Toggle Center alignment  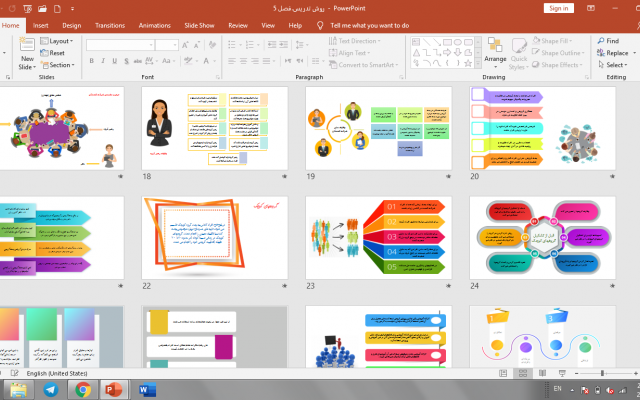(244, 61)
